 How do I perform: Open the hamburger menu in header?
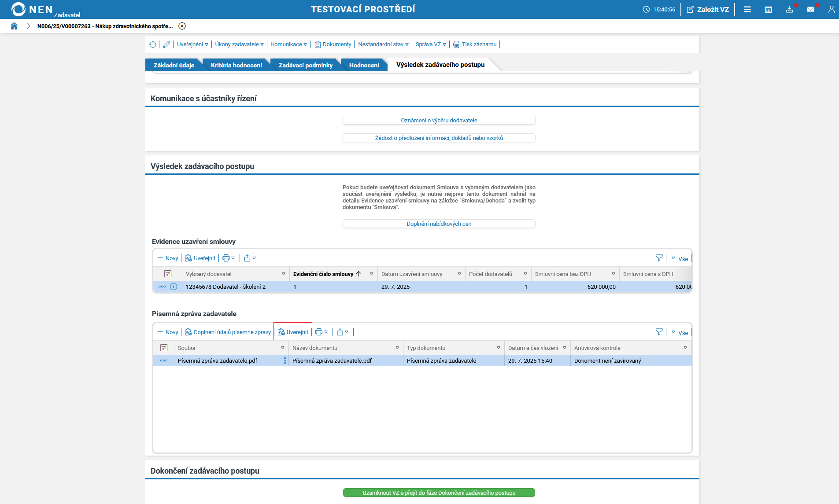coord(747,9)
